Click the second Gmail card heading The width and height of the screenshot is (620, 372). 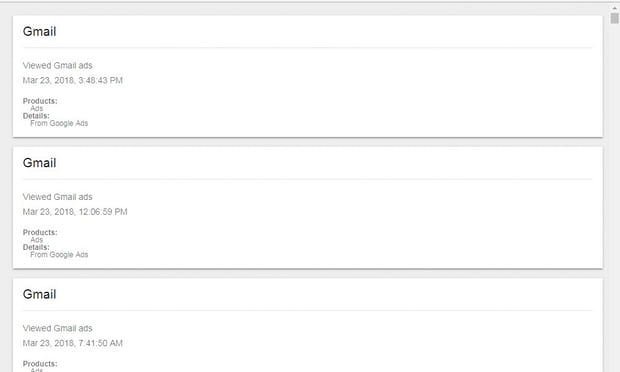coord(40,163)
